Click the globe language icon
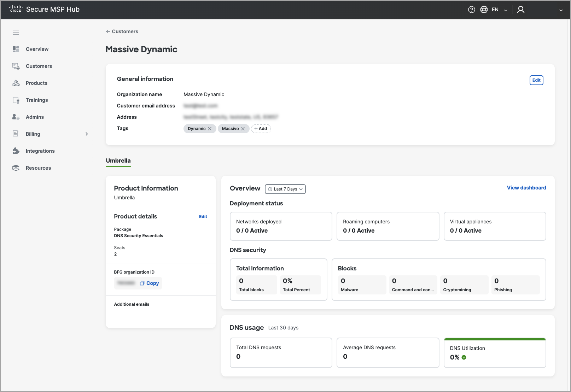The width and height of the screenshot is (571, 392). pyautogui.click(x=484, y=10)
